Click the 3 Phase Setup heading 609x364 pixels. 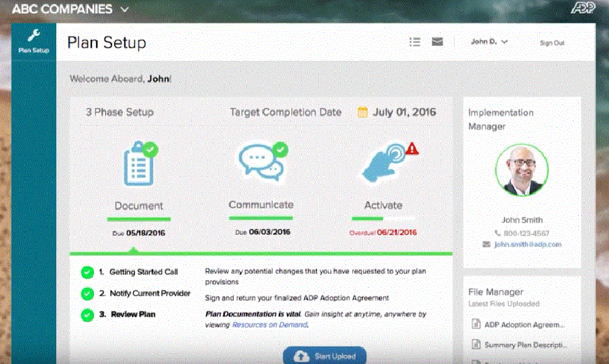[x=119, y=112]
